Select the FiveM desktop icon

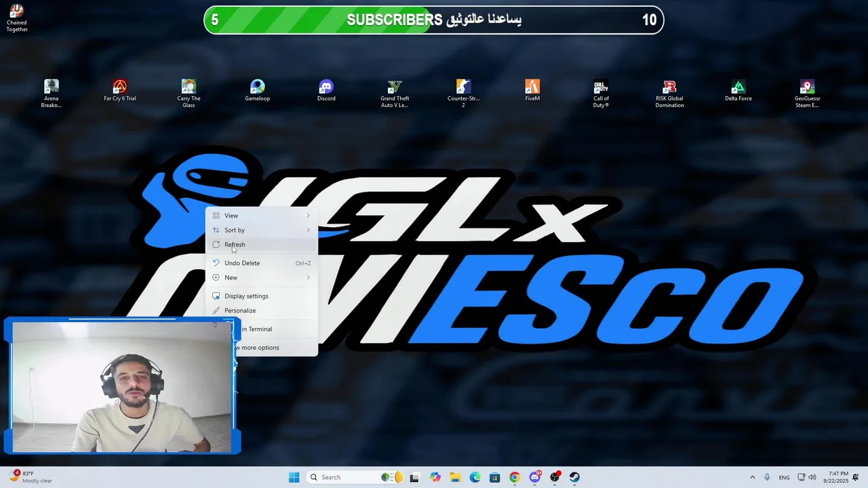532,91
